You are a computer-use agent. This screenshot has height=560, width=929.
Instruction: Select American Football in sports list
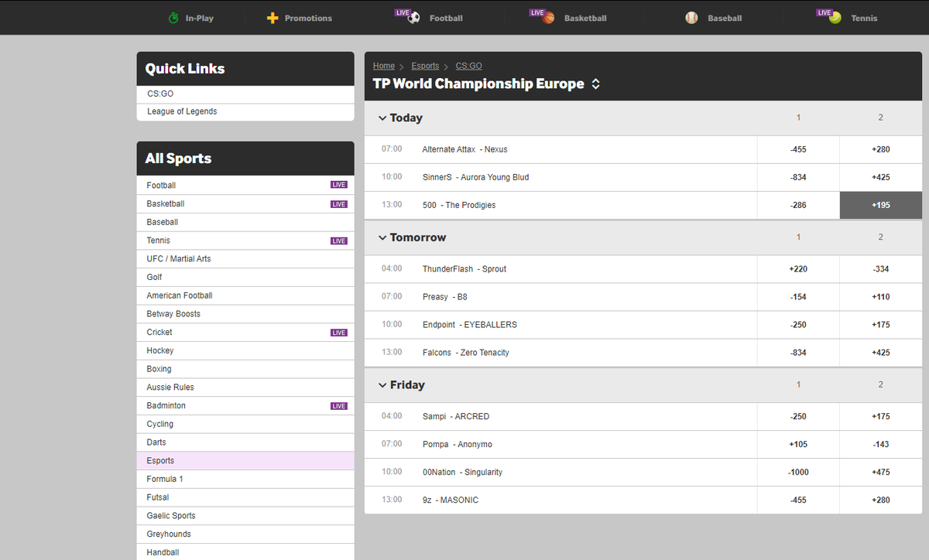(x=245, y=295)
